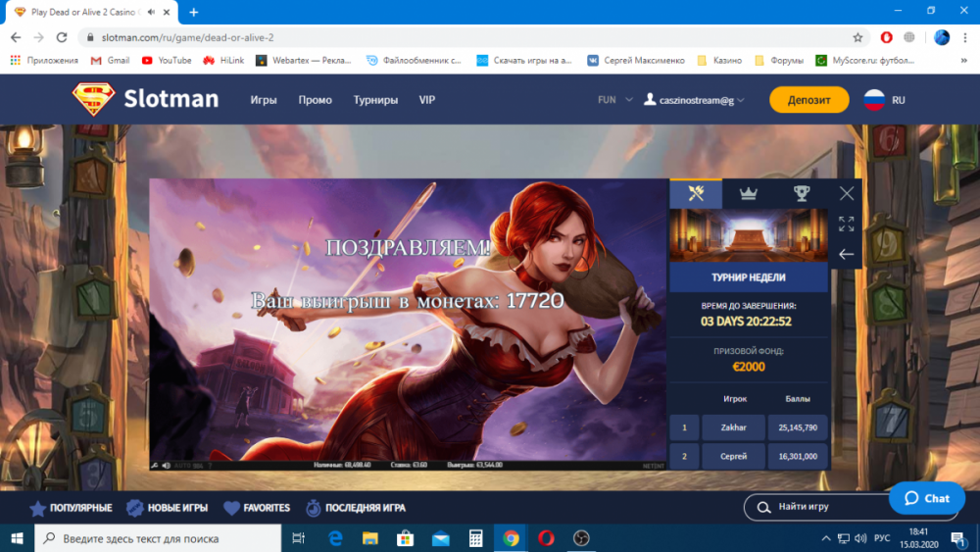This screenshot has width=980, height=552.
Task: Open the VIP menu
Action: 427,100
